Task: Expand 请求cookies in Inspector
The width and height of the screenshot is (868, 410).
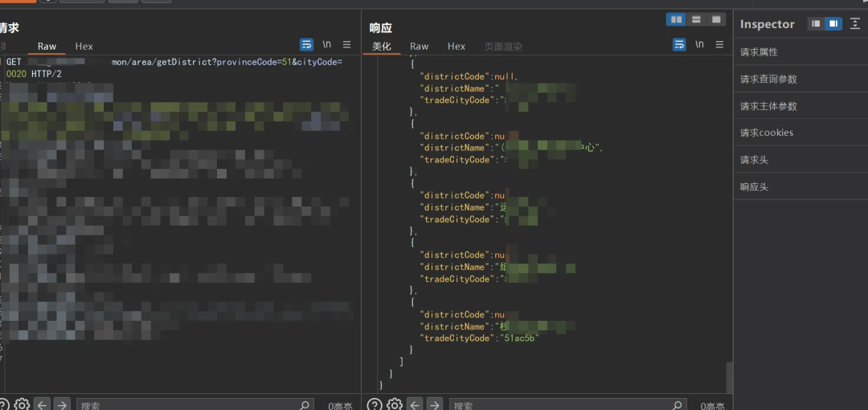Action: coord(800,133)
